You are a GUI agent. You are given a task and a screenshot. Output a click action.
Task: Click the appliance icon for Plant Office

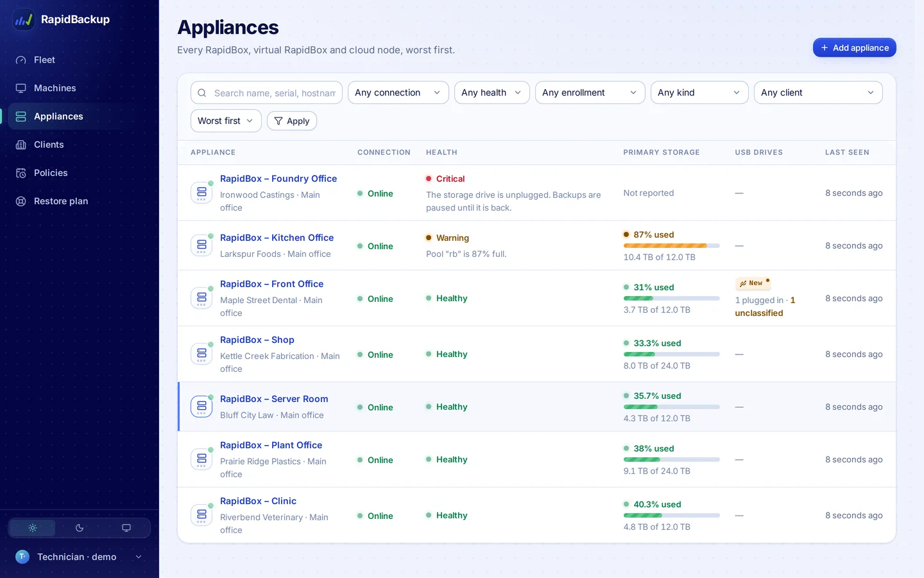201,459
